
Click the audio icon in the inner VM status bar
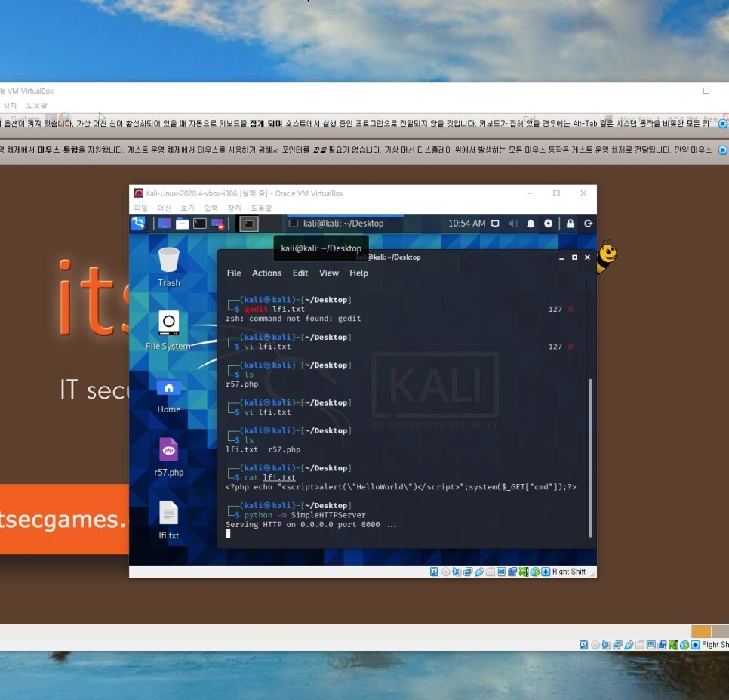coord(457,572)
